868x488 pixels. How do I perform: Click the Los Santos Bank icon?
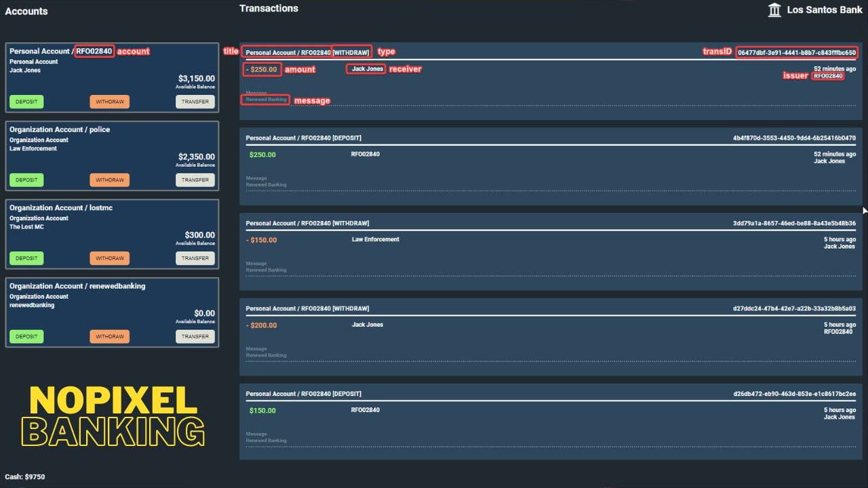pyautogui.click(x=774, y=9)
